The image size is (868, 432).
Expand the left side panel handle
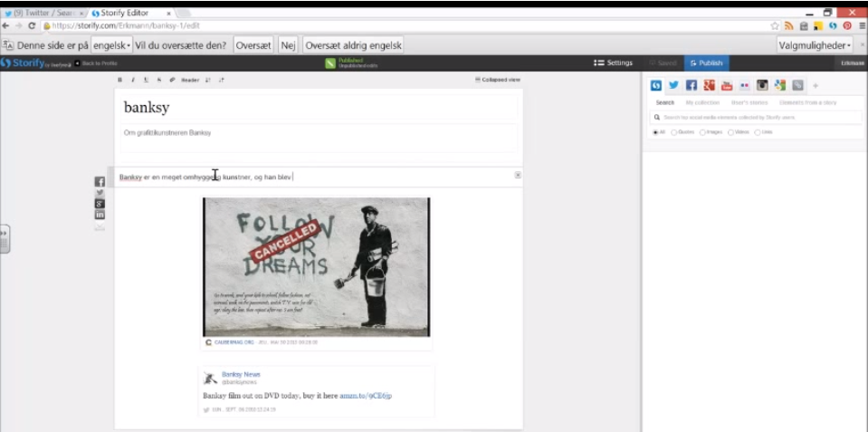5,239
